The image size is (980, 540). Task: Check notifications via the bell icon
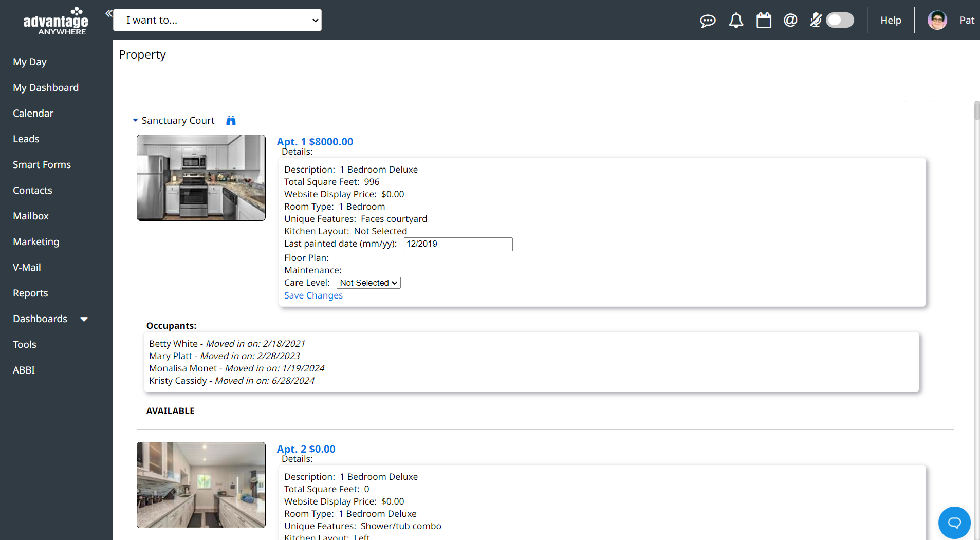(736, 21)
